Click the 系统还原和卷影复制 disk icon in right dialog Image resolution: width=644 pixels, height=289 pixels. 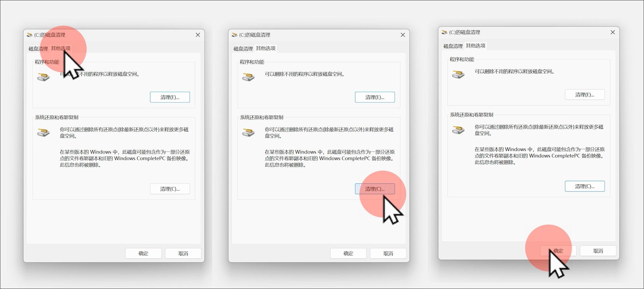tap(458, 130)
